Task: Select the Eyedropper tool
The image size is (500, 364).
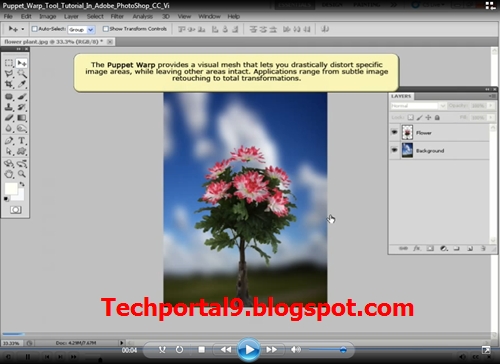Action: tap(22, 84)
